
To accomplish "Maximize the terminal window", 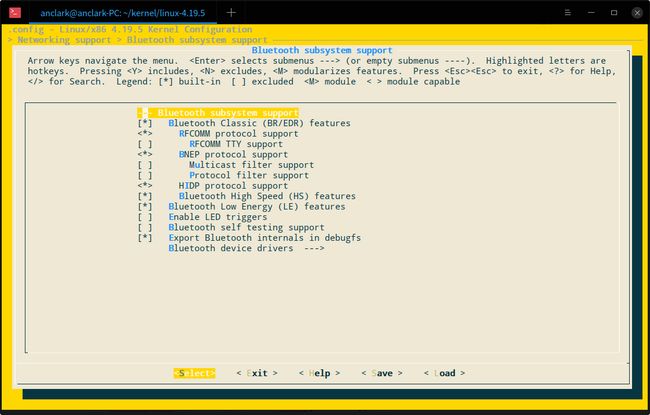I will click(614, 13).
